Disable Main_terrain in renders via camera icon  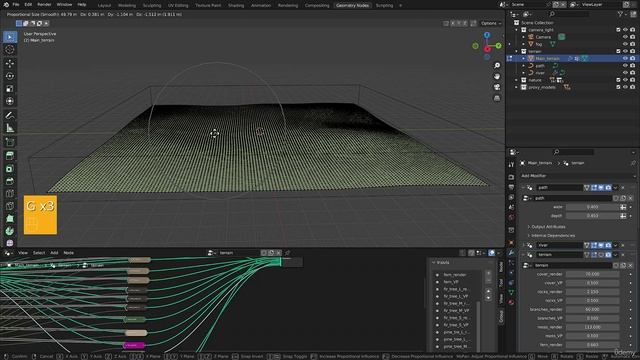pos(632,58)
